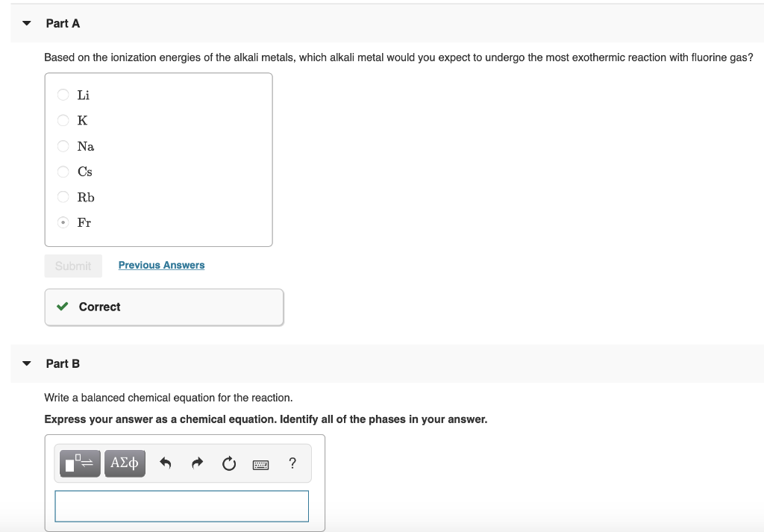Open the Previous Answers link
764x532 pixels.
[x=161, y=265]
